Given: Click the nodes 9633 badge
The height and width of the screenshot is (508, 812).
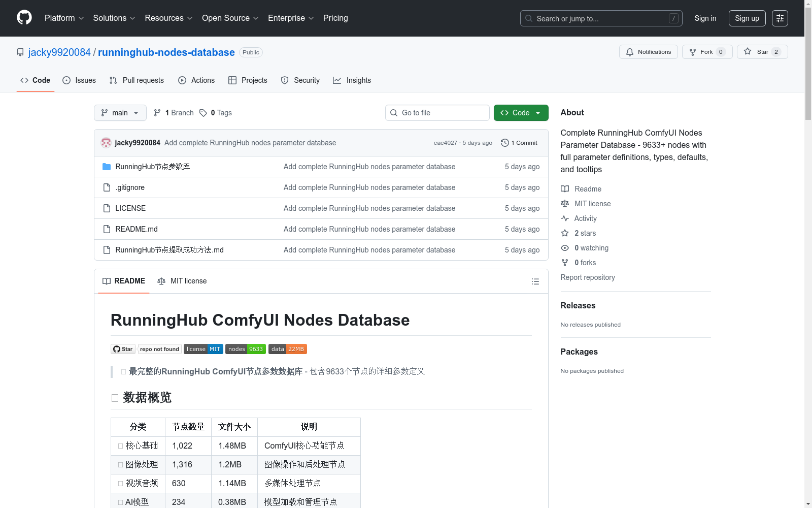Looking at the screenshot, I should click(x=246, y=349).
